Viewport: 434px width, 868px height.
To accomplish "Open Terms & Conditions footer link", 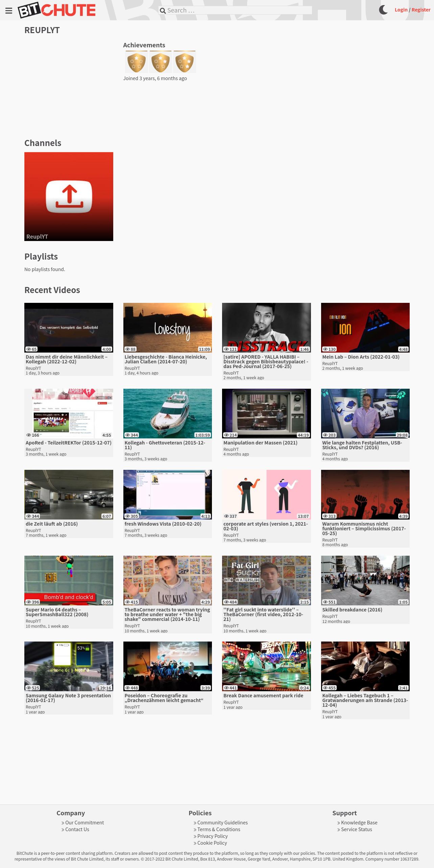I will (219, 829).
